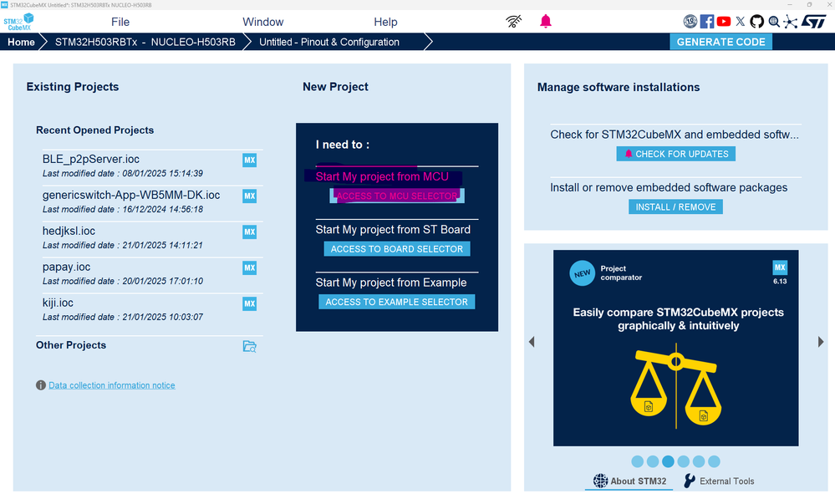Click MX icon next to papay.ioc
The width and height of the screenshot is (835, 504).
pos(249,267)
